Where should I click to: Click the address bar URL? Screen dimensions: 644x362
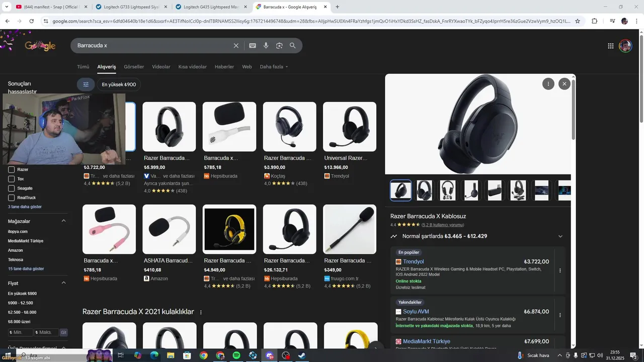coord(311,21)
